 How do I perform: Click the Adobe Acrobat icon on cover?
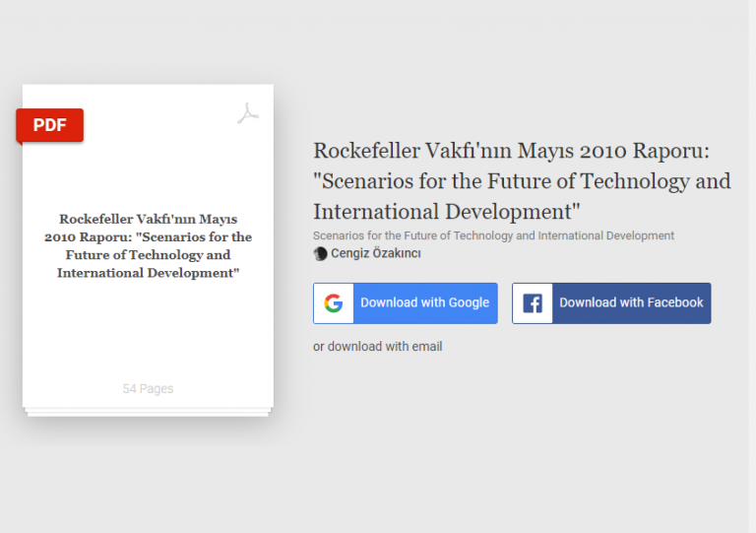(x=248, y=113)
